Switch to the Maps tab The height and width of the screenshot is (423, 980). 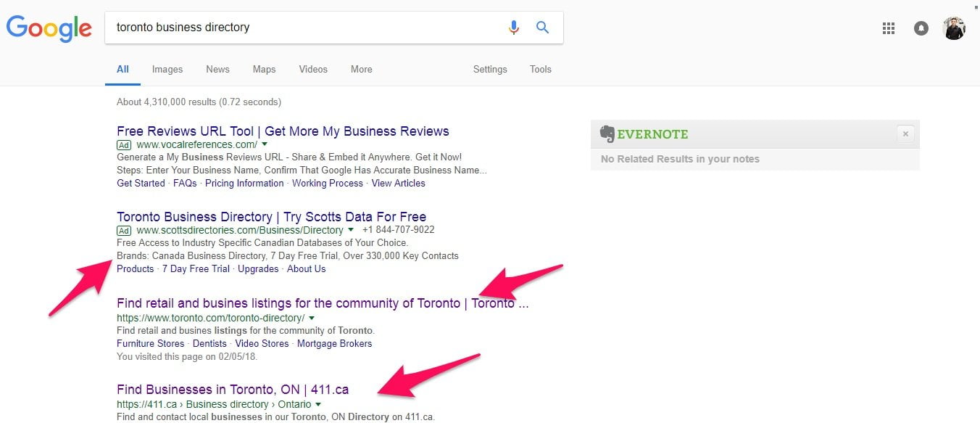coord(265,70)
